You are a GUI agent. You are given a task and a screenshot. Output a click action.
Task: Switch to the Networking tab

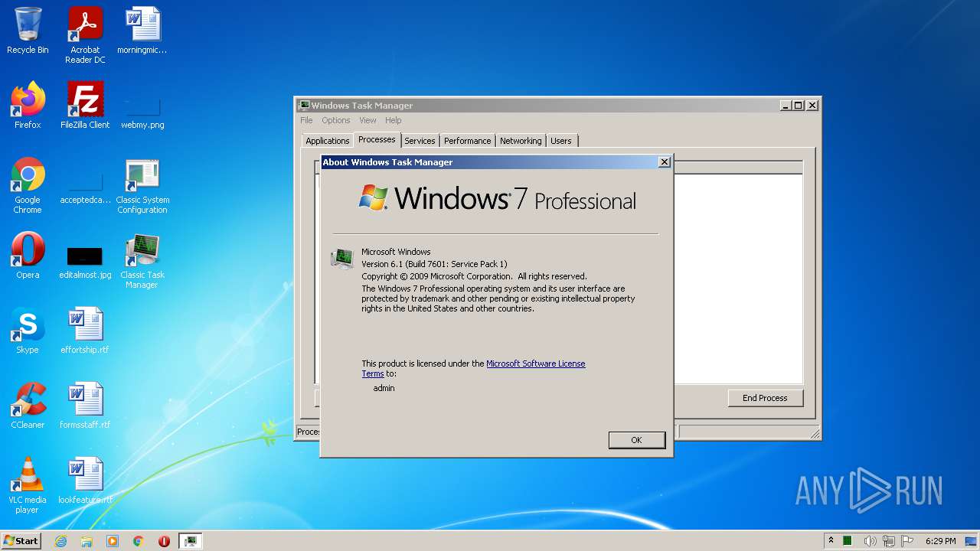pyautogui.click(x=521, y=141)
